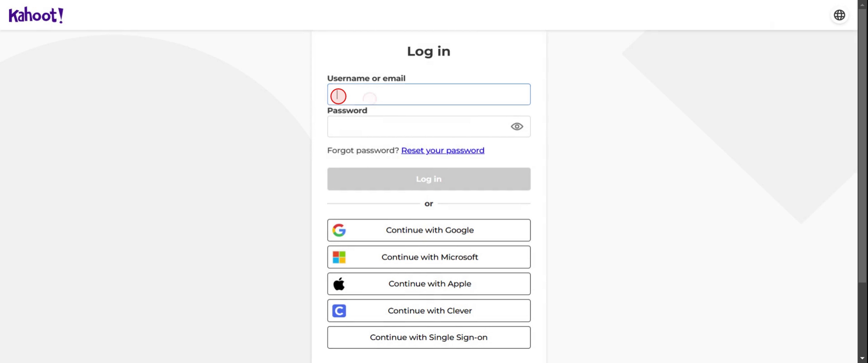Click the Apple logo icon
This screenshot has height=363, width=868.
(x=339, y=284)
